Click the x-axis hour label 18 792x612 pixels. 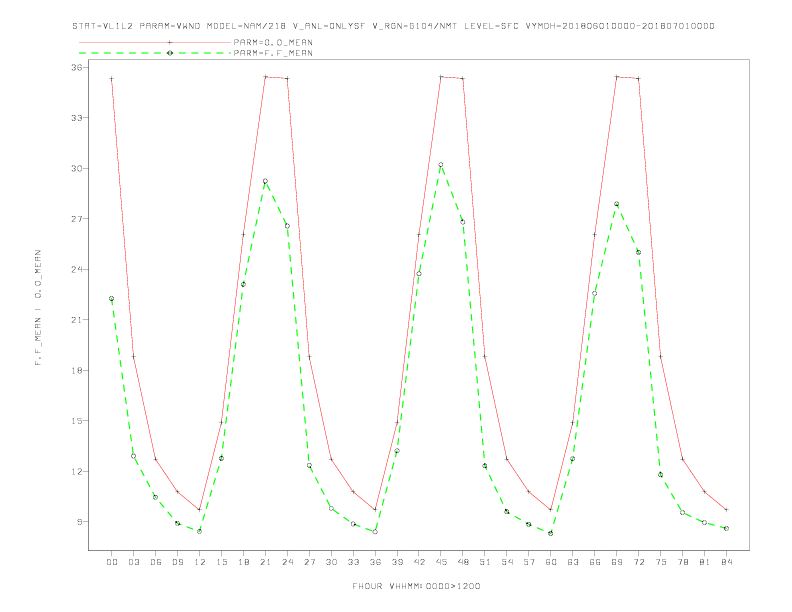(243, 562)
